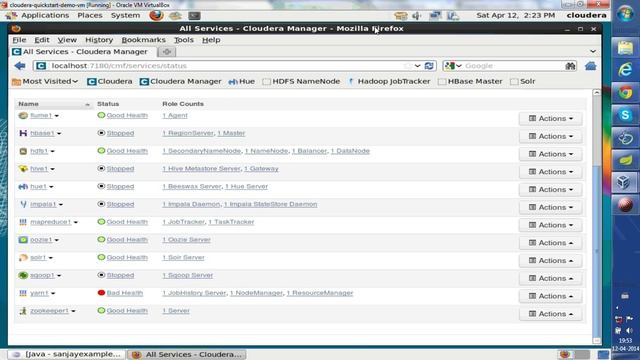Open the 1 ResourceManager role link

tap(320, 293)
